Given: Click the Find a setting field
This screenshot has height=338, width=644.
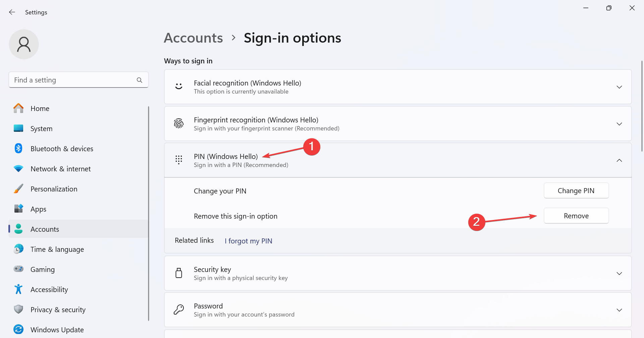Looking at the screenshot, I should click(78, 80).
